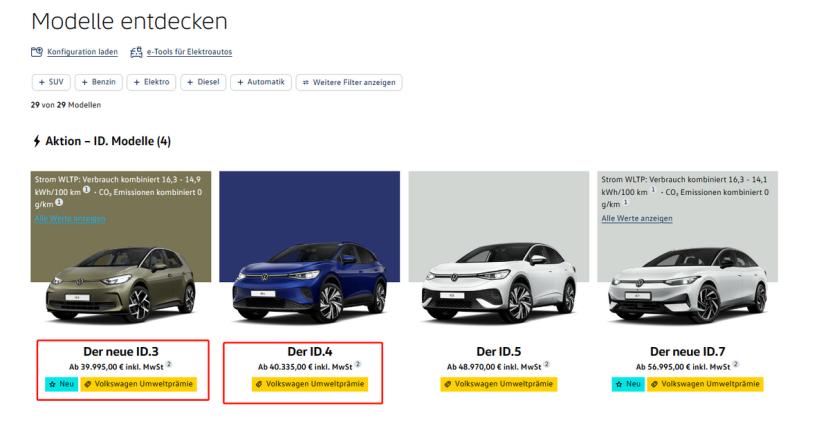Open the Der neue ID.3 model title
The width and height of the screenshot is (831, 422).
(121, 351)
